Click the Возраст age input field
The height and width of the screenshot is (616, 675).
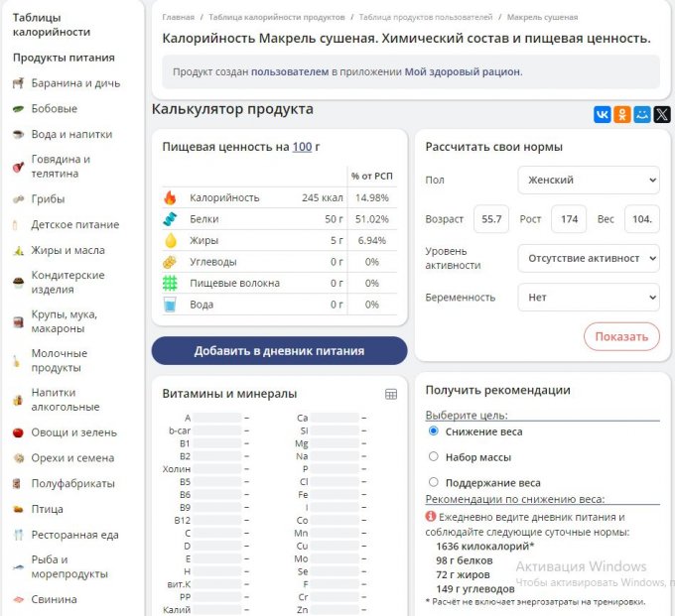pos(490,218)
